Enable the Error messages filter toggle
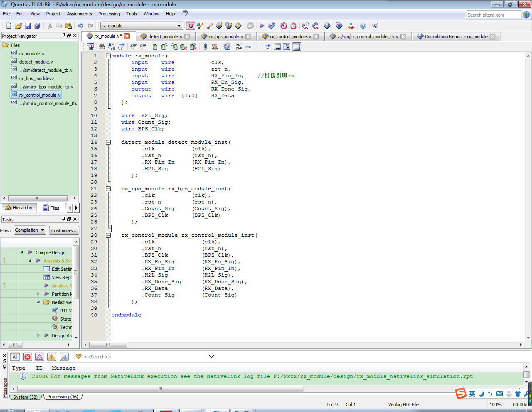 [x=27, y=357]
